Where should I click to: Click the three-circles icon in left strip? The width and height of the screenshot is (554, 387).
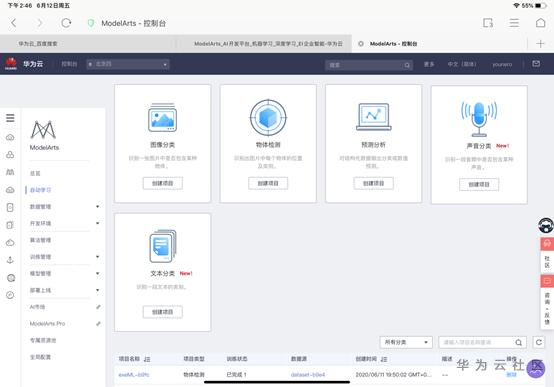point(10,154)
